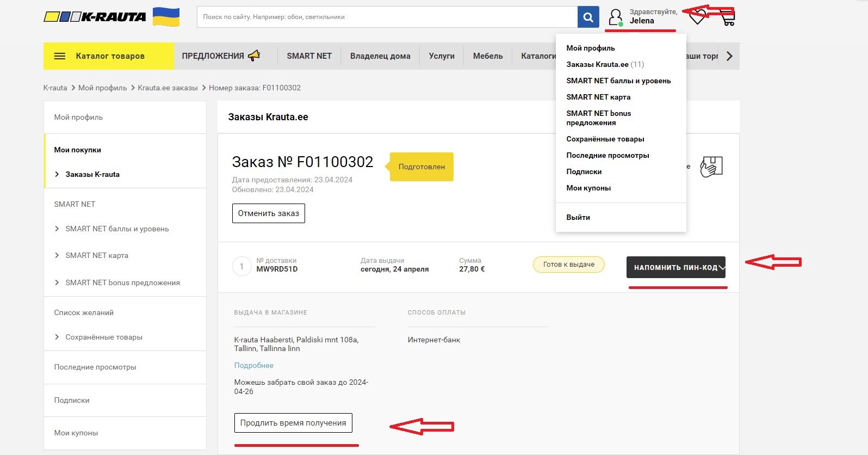Open sidebar Подписки item
Screen dimensions: 868x455
pos(72,400)
